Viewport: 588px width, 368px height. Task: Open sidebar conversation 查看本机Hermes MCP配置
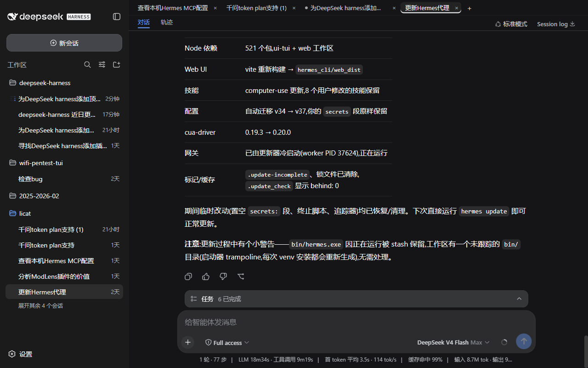(x=64, y=261)
